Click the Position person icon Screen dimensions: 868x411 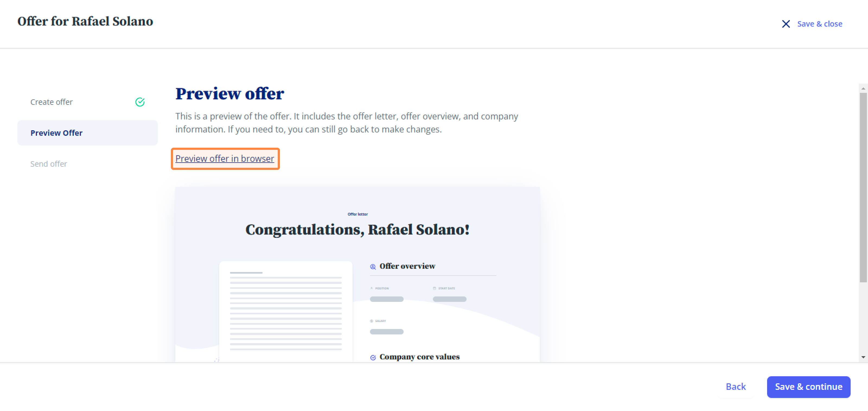tap(372, 288)
